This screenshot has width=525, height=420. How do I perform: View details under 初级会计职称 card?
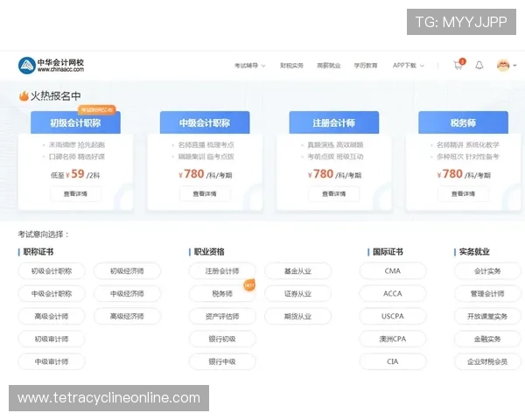click(x=75, y=194)
